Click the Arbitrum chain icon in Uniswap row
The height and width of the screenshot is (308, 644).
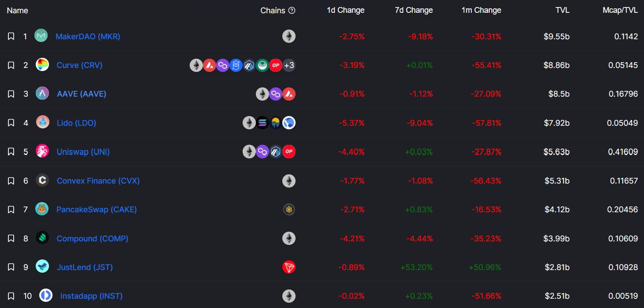(x=276, y=152)
